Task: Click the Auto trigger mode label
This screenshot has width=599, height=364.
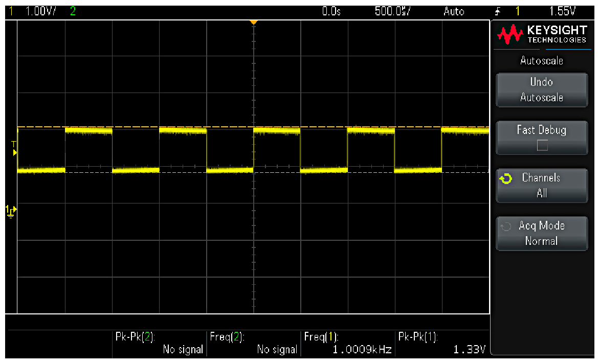Action: [x=454, y=11]
